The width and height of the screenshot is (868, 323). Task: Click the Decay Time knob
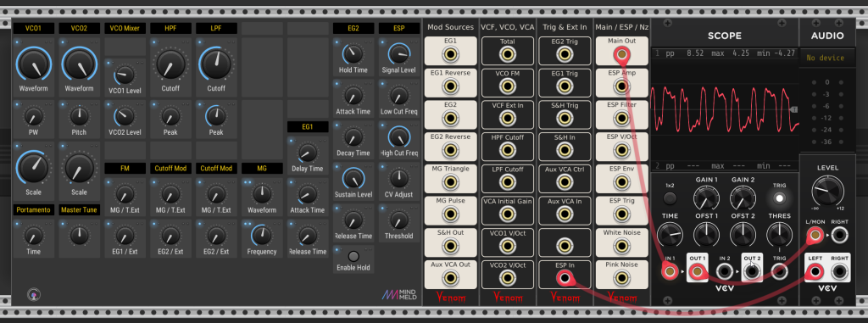pyautogui.click(x=353, y=136)
